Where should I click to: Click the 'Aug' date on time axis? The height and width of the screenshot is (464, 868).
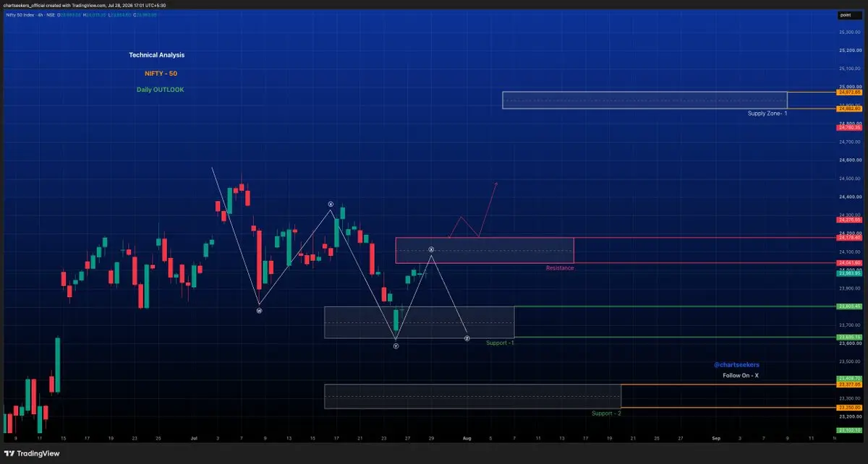click(x=467, y=438)
